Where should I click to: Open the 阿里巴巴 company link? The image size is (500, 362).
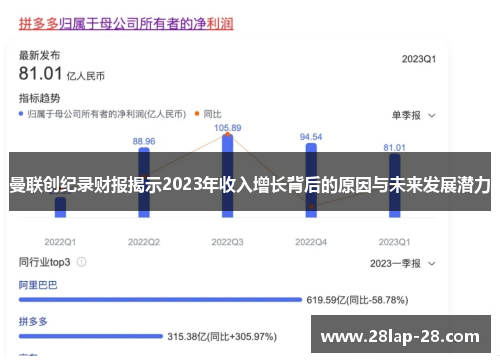38,285
